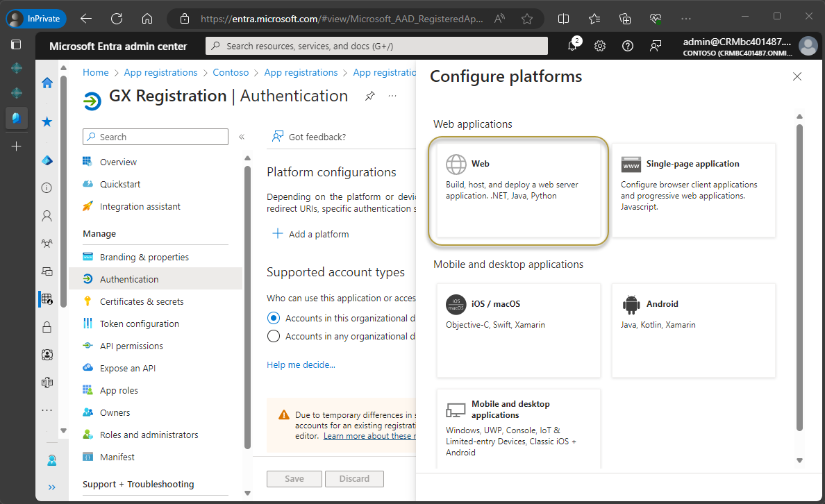
Task: Open Favorites via the star icon in the sidebar
Action: 47,121
